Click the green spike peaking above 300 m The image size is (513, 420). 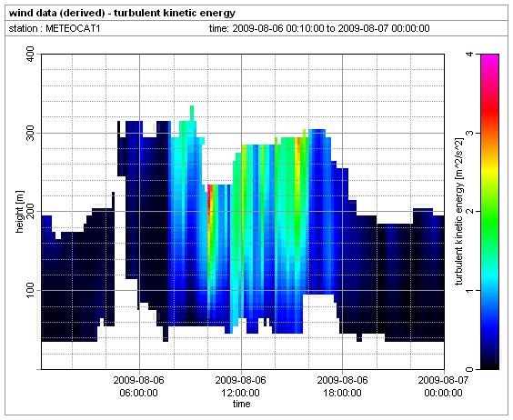pyautogui.click(x=192, y=114)
